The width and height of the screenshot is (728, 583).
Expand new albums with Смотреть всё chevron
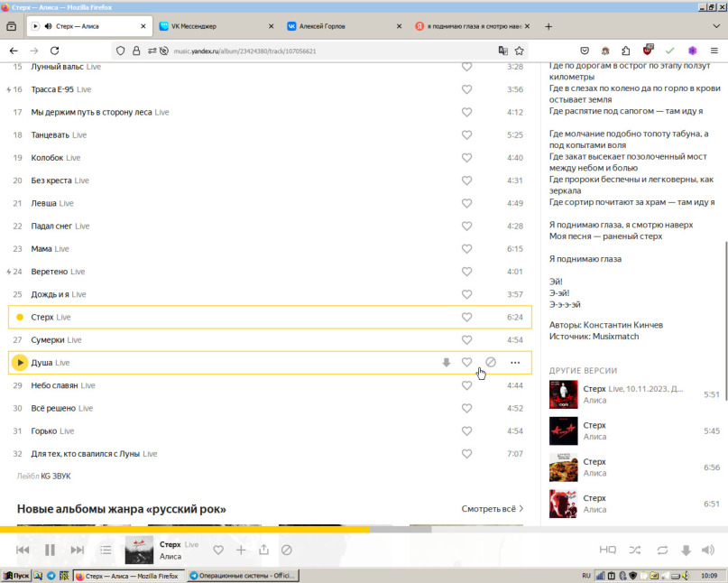pyautogui.click(x=521, y=509)
